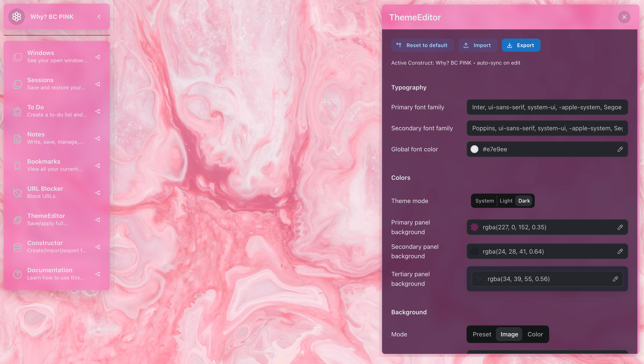The height and width of the screenshot is (364, 644).
Task: Click the Bookmarks ribbon icon in the sidebar
Action: 18,166
